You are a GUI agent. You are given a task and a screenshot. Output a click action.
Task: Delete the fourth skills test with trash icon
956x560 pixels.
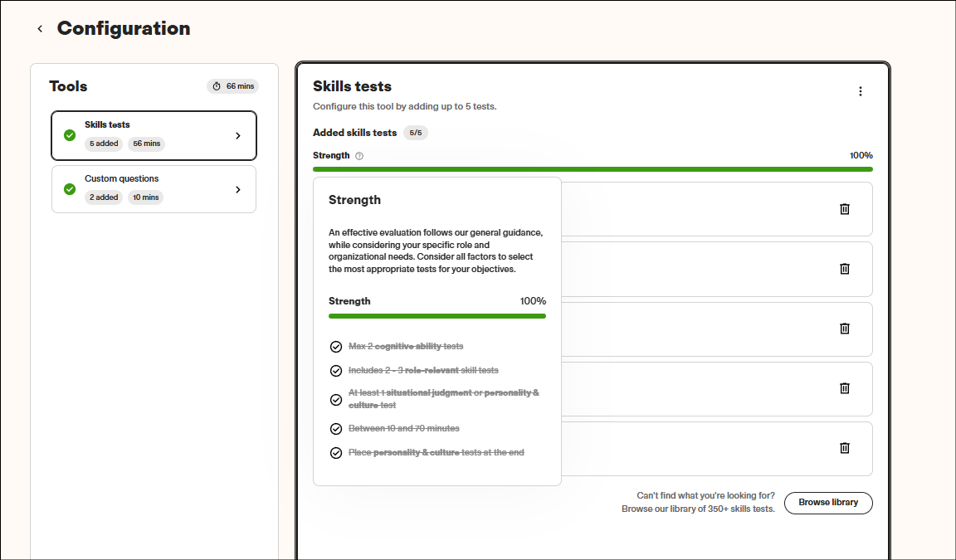tap(845, 388)
